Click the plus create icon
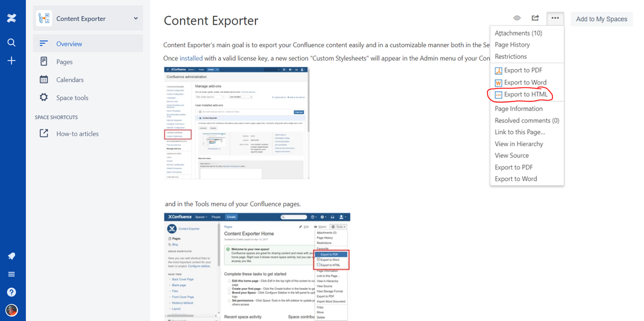Viewport: 644px width, 321px height. 12,61
